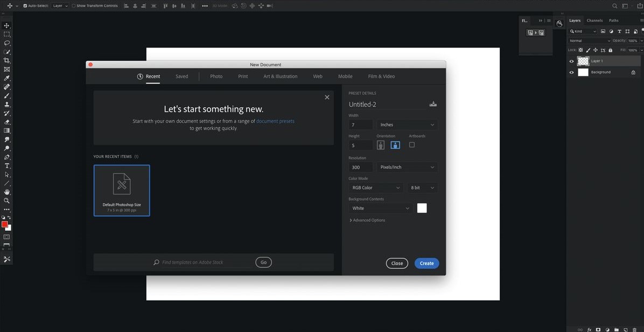Click the red foreground color swatch
Image resolution: width=644 pixels, height=332 pixels.
tap(4, 224)
